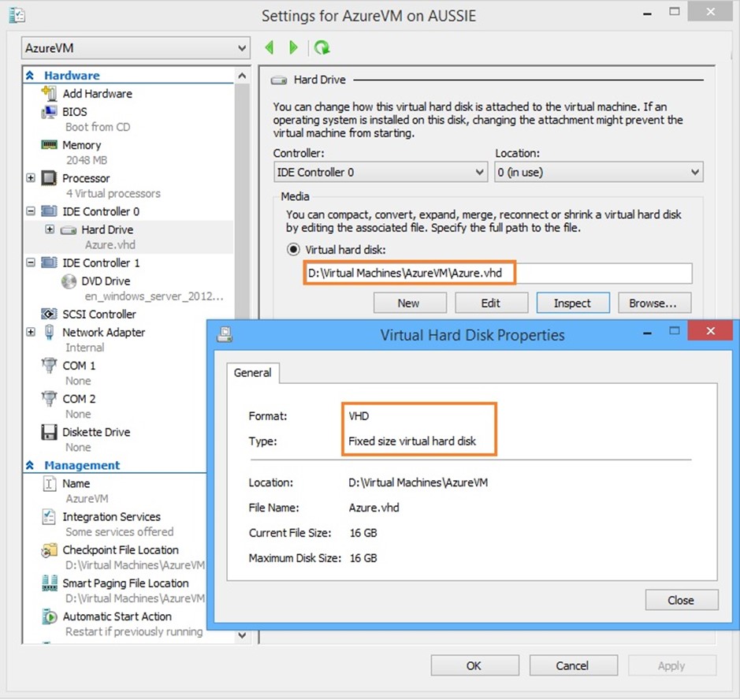The image size is (740, 700).
Task: Click the 'Azure.vhd' text under Hard Drive
Action: click(x=110, y=244)
